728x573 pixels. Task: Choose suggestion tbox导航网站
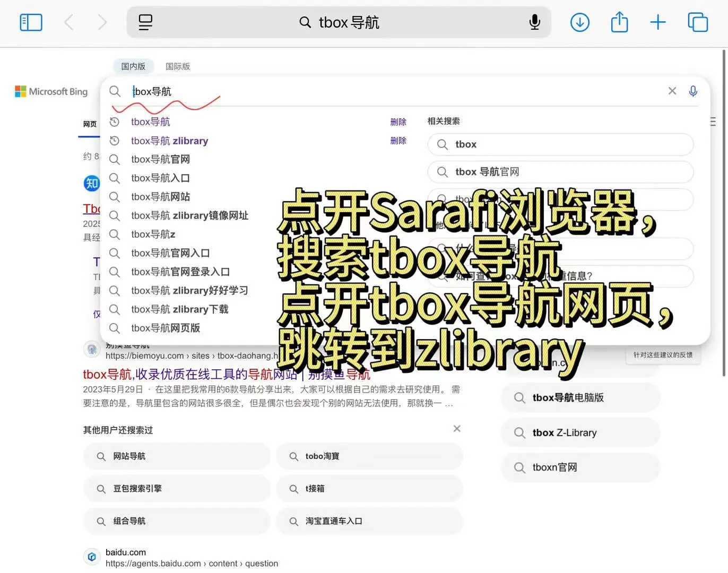click(160, 197)
